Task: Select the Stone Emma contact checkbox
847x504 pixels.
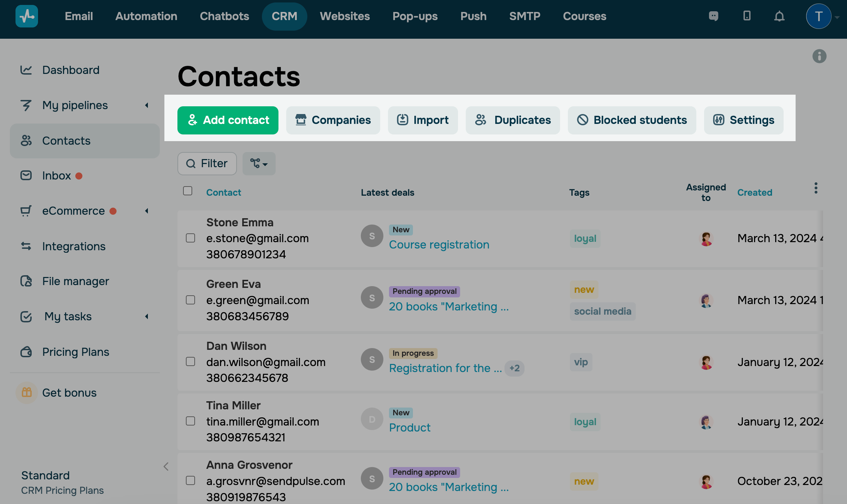Action: [190, 238]
